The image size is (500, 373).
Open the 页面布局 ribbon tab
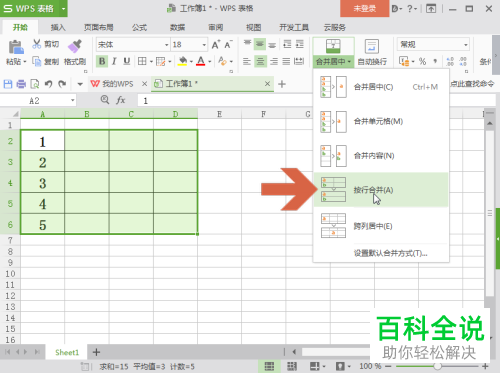[x=99, y=27]
